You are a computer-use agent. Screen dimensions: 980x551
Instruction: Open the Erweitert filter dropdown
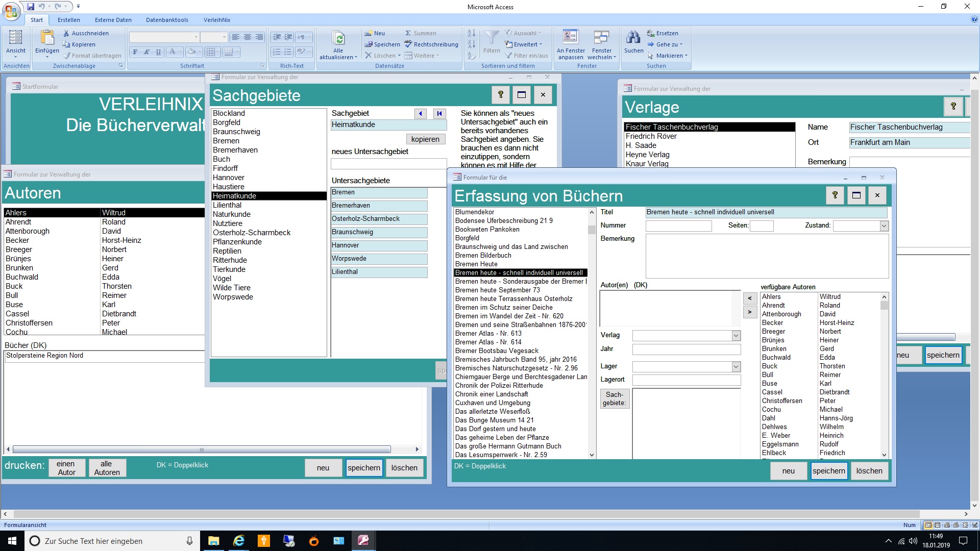point(524,44)
